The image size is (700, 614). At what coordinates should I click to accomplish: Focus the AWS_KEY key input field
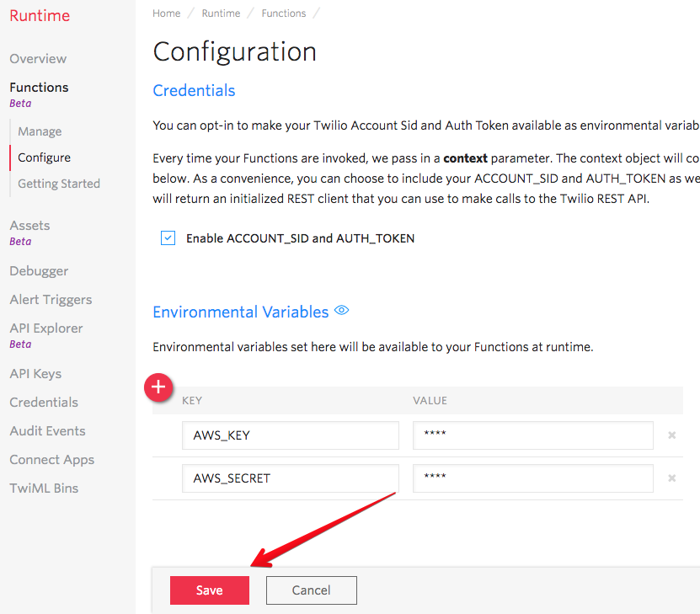pyautogui.click(x=290, y=435)
